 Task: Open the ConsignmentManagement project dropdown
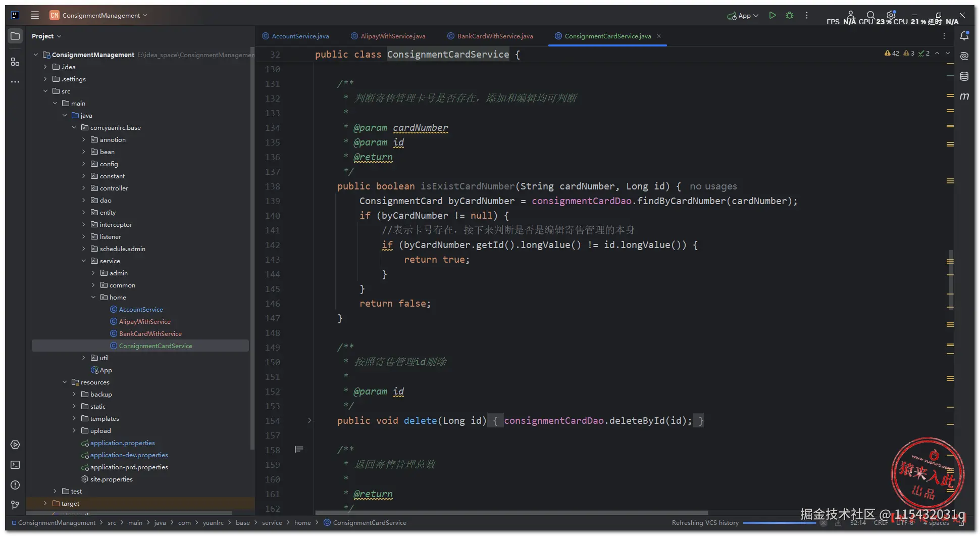[x=99, y=15]
